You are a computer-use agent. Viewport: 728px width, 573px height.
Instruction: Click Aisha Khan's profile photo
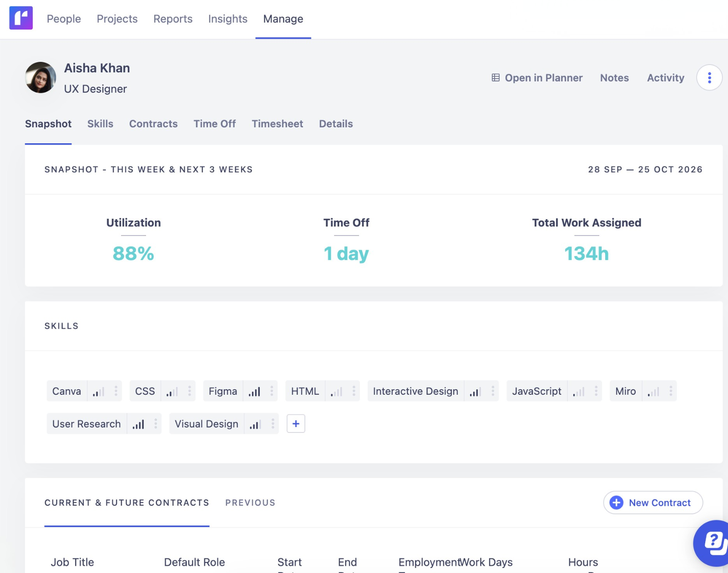coord(40,77)
